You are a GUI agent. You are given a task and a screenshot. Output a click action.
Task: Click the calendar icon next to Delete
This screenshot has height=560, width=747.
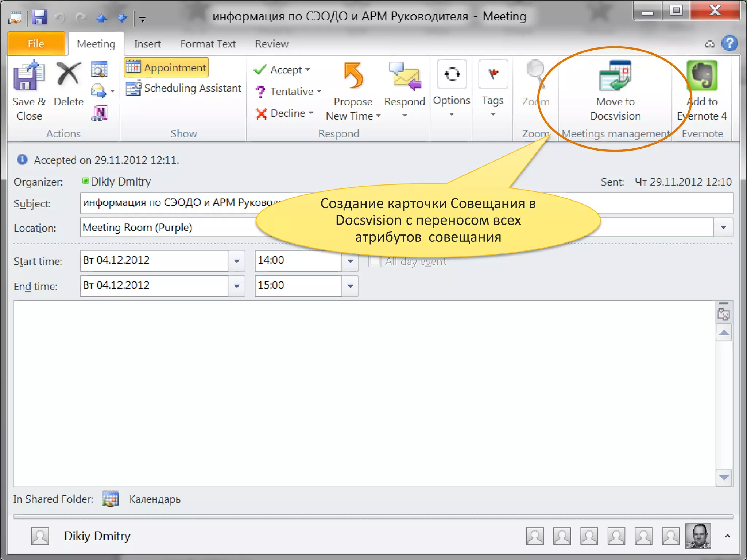pos(99,69)
